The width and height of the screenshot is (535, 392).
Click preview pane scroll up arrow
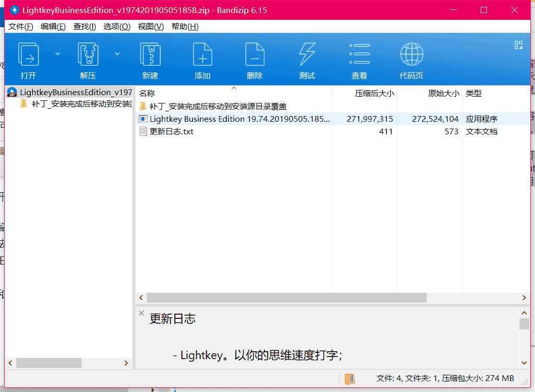[524, 313]
